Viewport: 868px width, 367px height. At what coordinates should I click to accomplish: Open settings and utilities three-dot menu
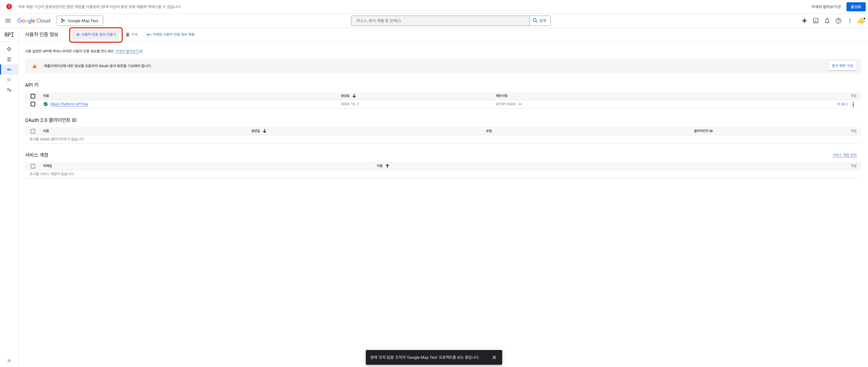(850, 20)
